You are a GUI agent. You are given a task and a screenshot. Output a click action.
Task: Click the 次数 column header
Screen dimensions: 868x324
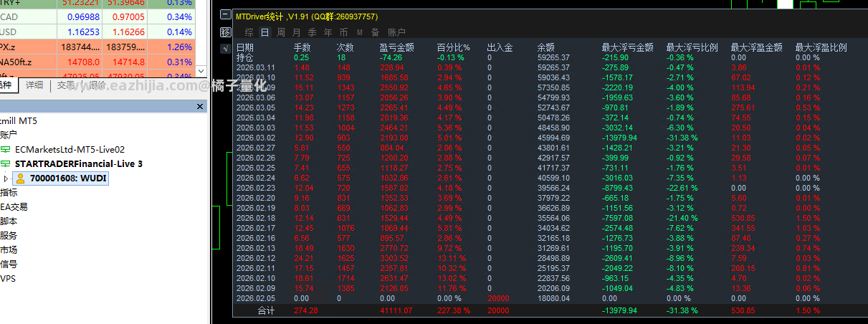[345, 48]
